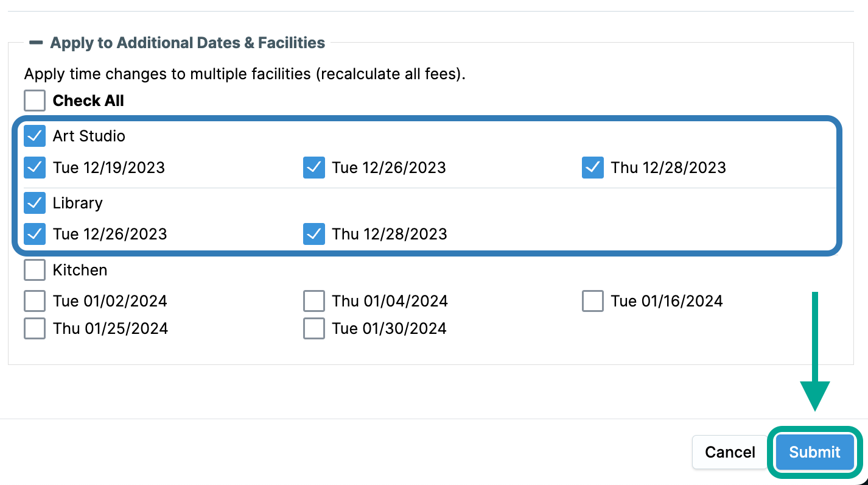Collapse the Apply to Additional Dates section

pos(37,43)
